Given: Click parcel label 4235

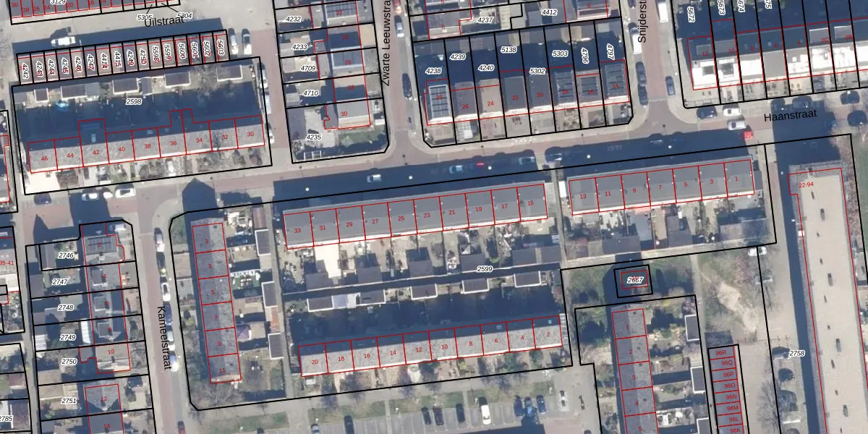Looking at the screenshot, I should [313, 137].
